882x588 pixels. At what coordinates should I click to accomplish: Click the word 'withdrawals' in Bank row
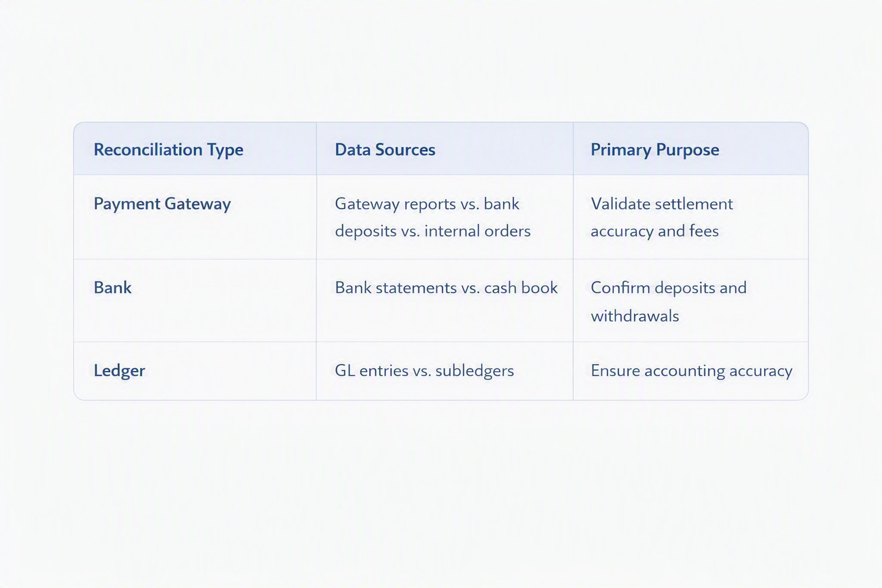point(635,316)
